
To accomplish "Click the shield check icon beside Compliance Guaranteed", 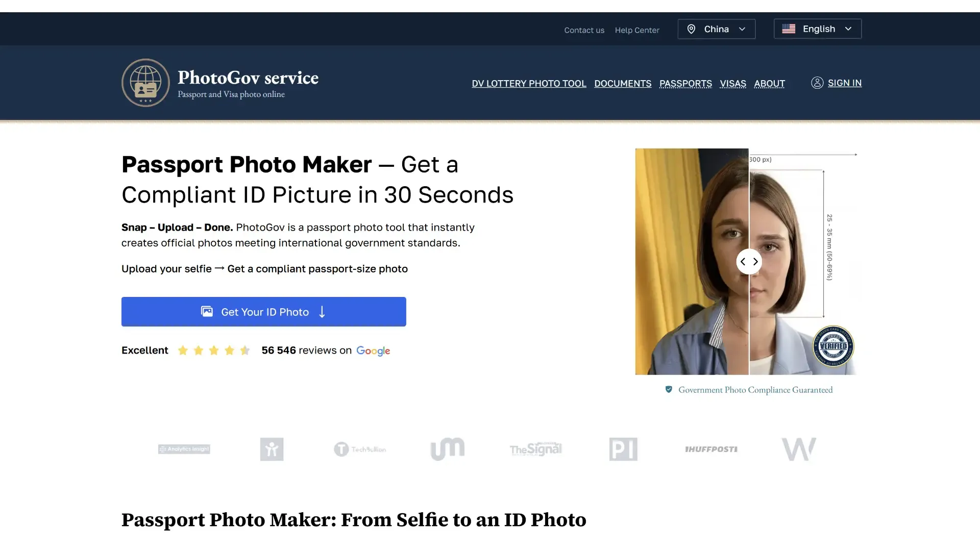I will [x=669, y=389].
